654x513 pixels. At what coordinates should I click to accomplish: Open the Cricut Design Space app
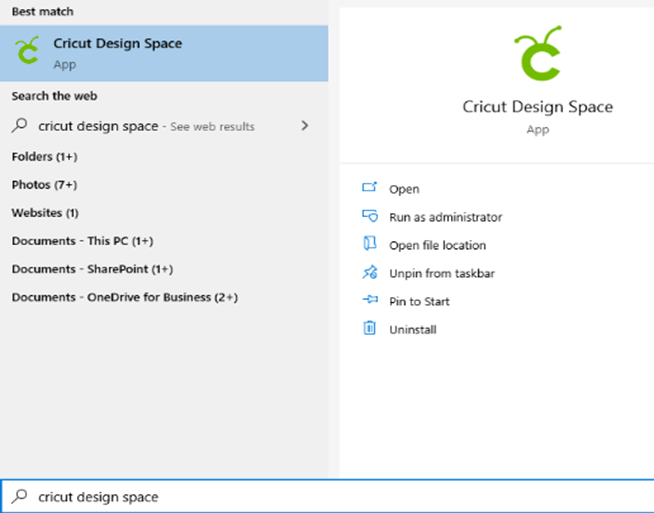pos(404,189)
